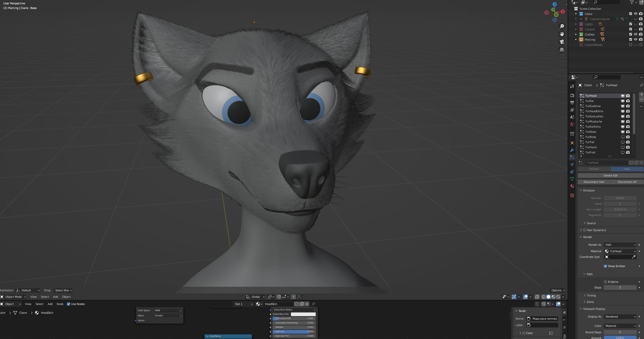Click the Disconnect All button
This screenshot has height=339, width=644.
[x=627, y=182]
